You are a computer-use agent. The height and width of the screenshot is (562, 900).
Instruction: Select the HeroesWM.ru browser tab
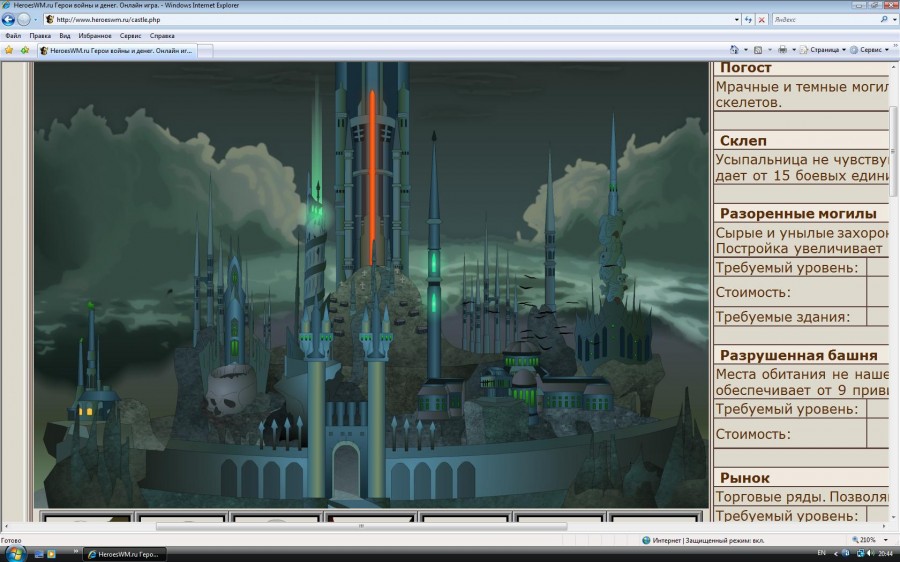(x=117, y=51)
